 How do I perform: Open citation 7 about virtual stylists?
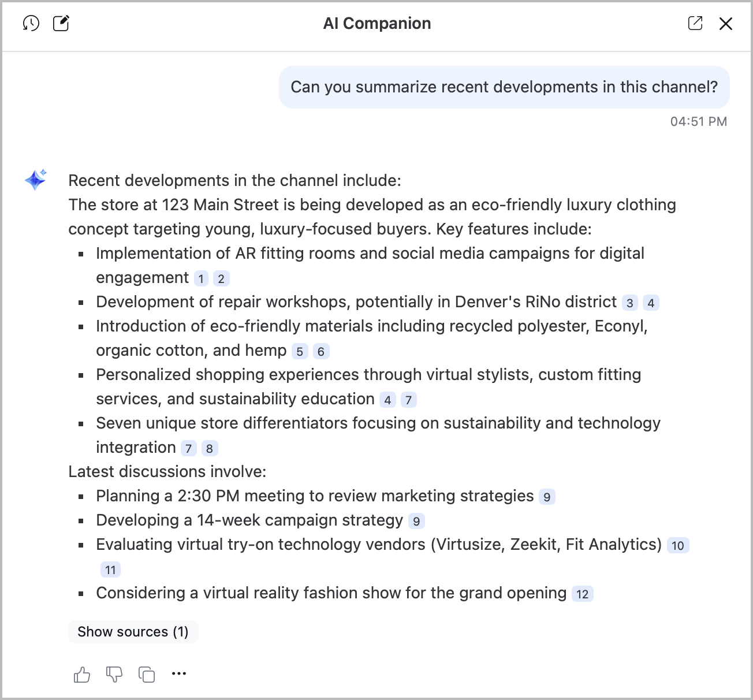409,399
